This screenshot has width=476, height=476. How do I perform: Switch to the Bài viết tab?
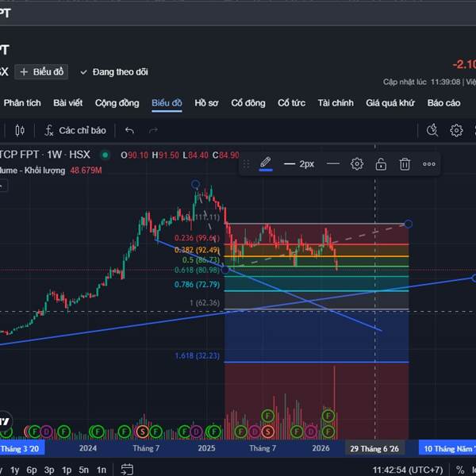tap(68, 103)
